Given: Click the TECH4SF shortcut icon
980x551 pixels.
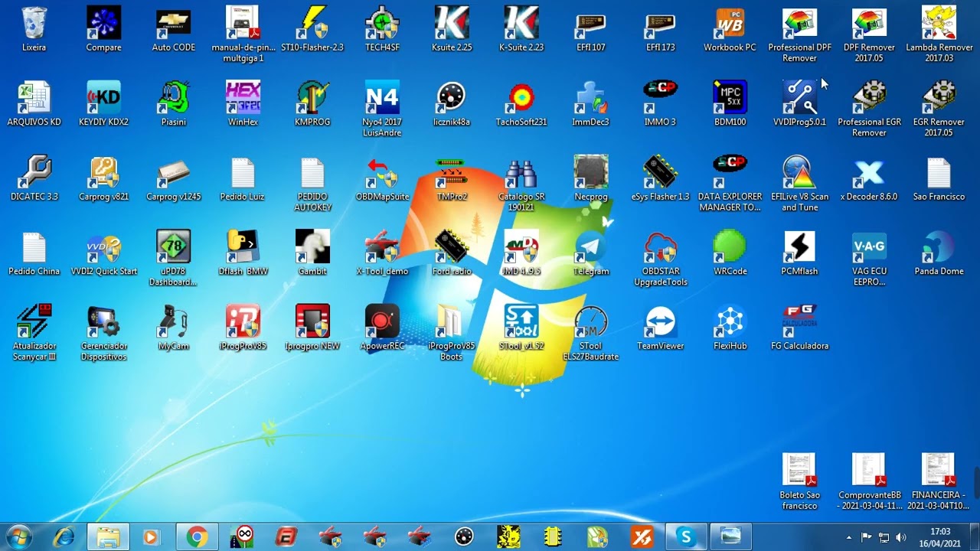Looking at the screenshot, I should tap(382, 23).
